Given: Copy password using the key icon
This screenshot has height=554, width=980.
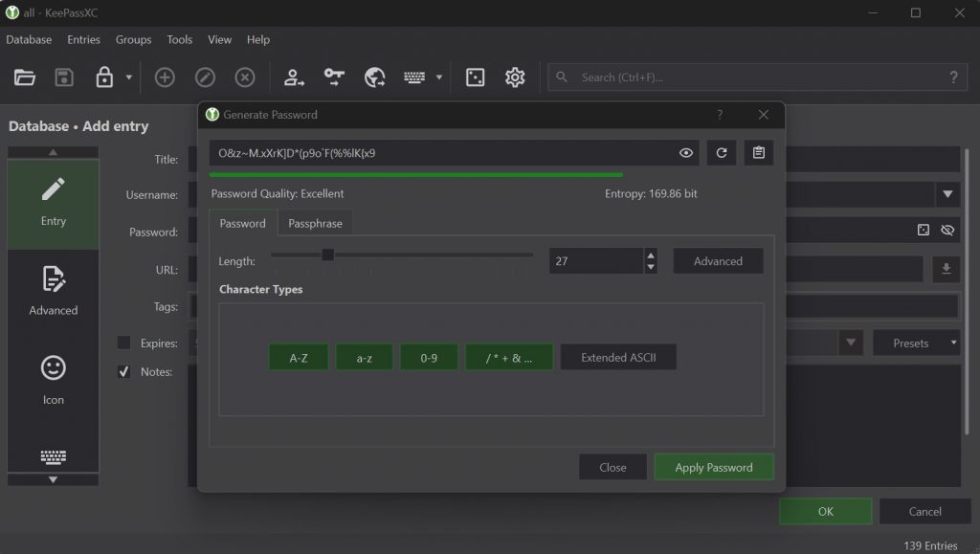Looking at the screenshot, I should click(334, 78).
